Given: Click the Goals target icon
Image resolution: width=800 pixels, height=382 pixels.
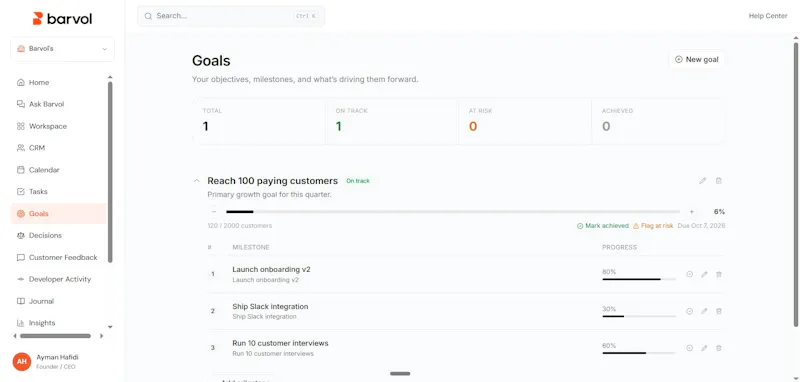Looking at the screenshot, I should [20, 214].
